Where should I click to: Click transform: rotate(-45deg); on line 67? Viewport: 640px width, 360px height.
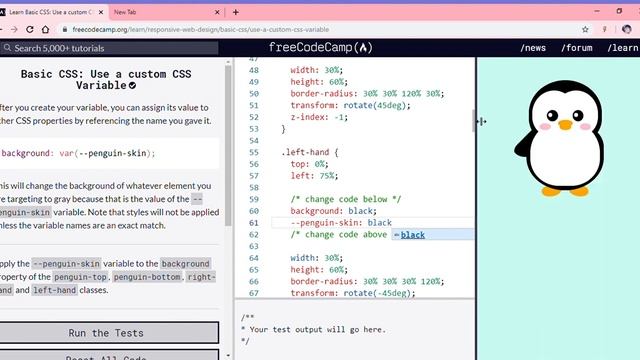pyautogui.click(x=353, y=293)
